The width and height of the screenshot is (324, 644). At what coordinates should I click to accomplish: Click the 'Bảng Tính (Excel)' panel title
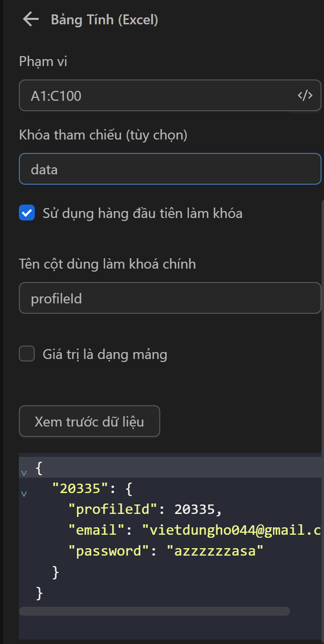click(104, 20)
